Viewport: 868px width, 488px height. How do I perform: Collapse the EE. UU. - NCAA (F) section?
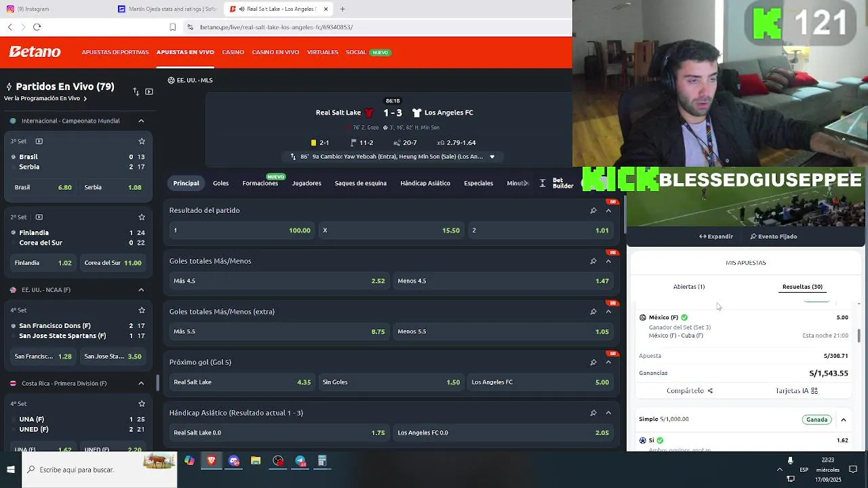[141, 289]
